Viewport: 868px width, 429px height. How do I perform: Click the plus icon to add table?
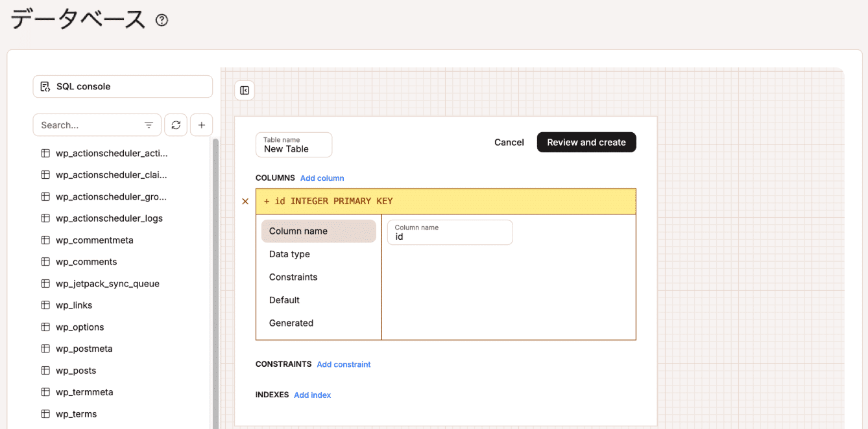201,125
